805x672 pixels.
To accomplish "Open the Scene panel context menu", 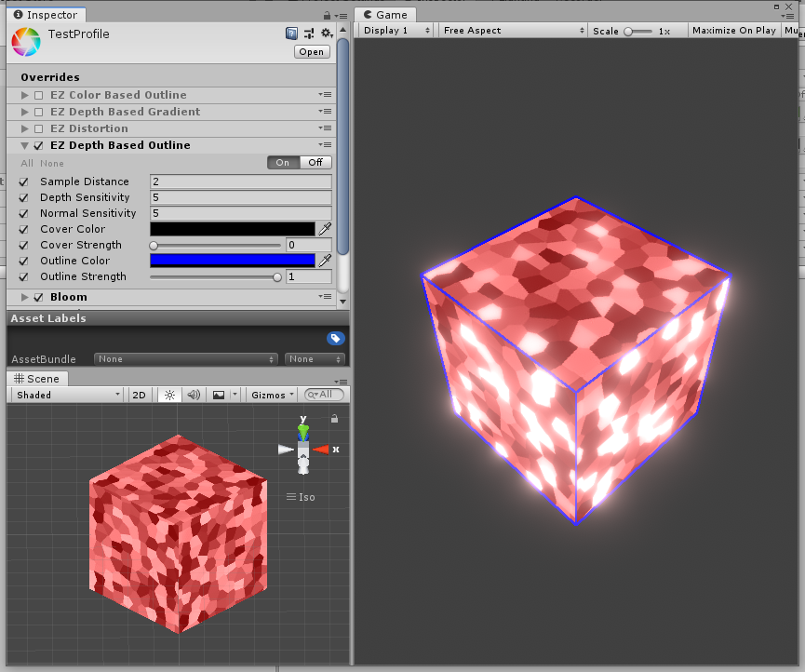I will [x=341, y=382].
